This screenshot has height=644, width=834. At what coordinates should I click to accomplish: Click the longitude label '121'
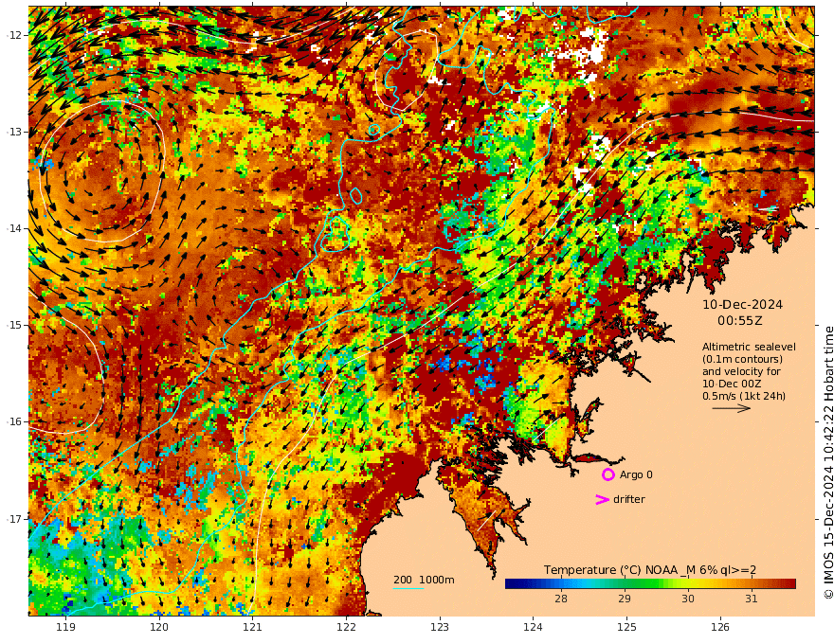(253, 628)
